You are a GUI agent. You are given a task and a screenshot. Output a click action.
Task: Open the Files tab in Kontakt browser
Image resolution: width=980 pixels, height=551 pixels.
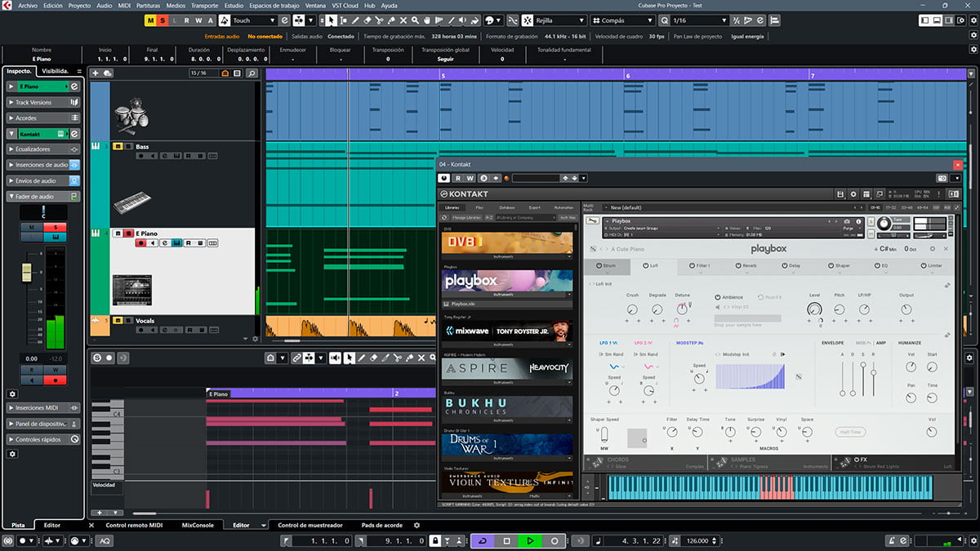(479, 207)
